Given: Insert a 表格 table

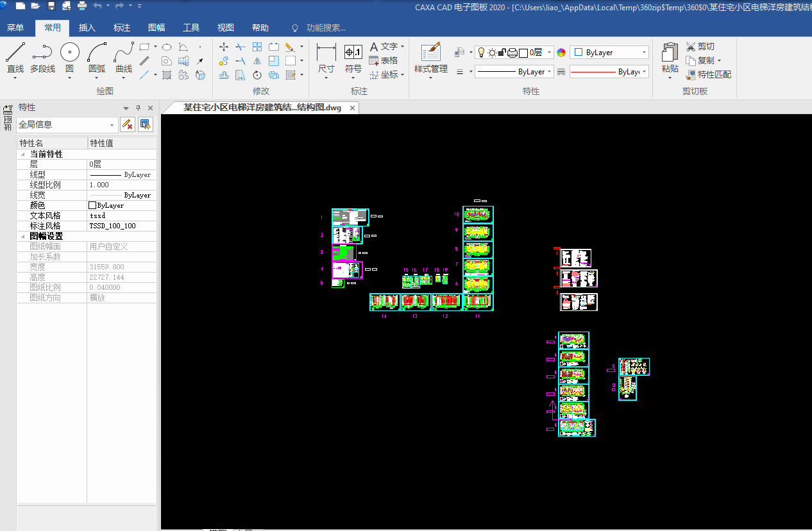Looking at the screenshot, I should [384, 60].
